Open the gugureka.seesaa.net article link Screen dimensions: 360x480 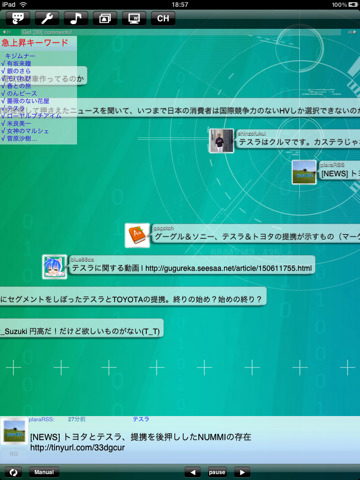pos(229,268)
